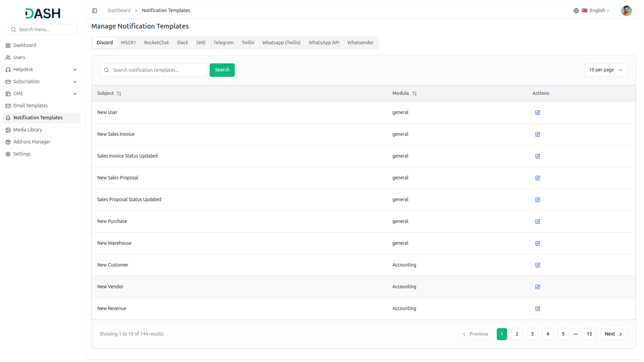This screenshot has width=644, height=362.
Task: Select the WhatsApp API tab
Action: click(x=324, y=43)
